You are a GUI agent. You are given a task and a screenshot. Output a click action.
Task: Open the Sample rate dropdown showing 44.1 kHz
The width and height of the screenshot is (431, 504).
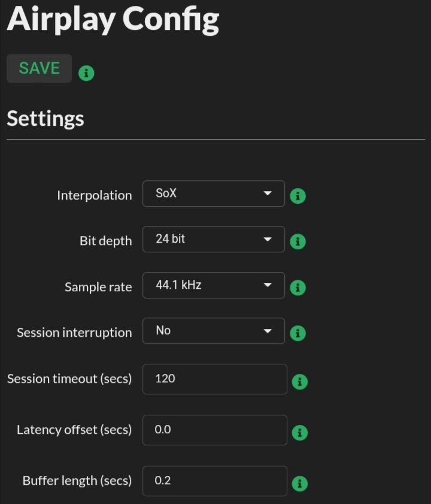(214, 285)
